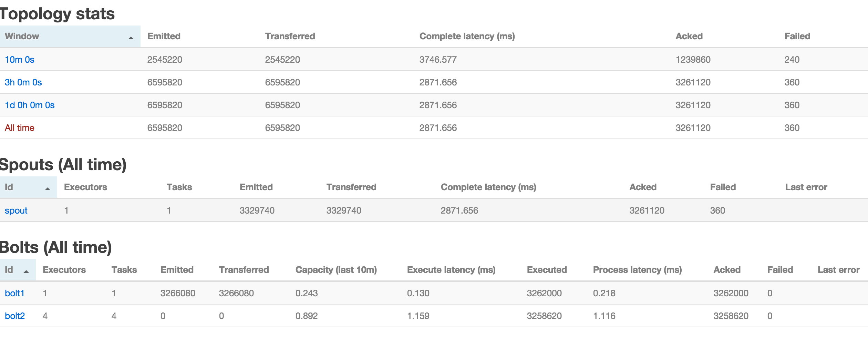Sort topology stats by Complete latency header

coord(467,36)
